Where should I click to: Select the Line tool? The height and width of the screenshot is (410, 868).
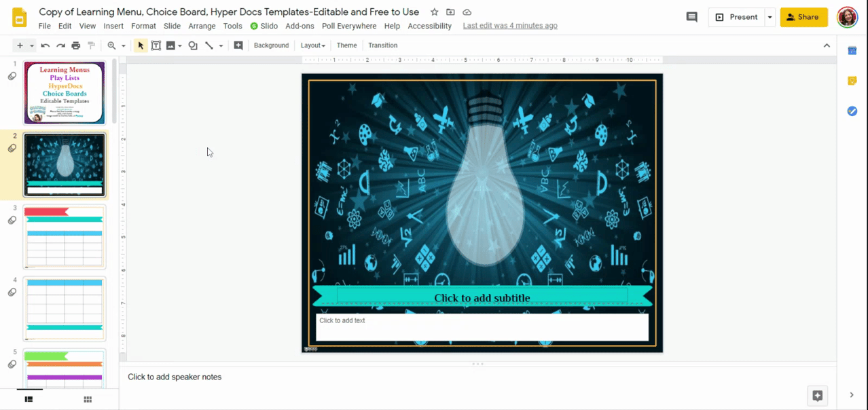209,45
